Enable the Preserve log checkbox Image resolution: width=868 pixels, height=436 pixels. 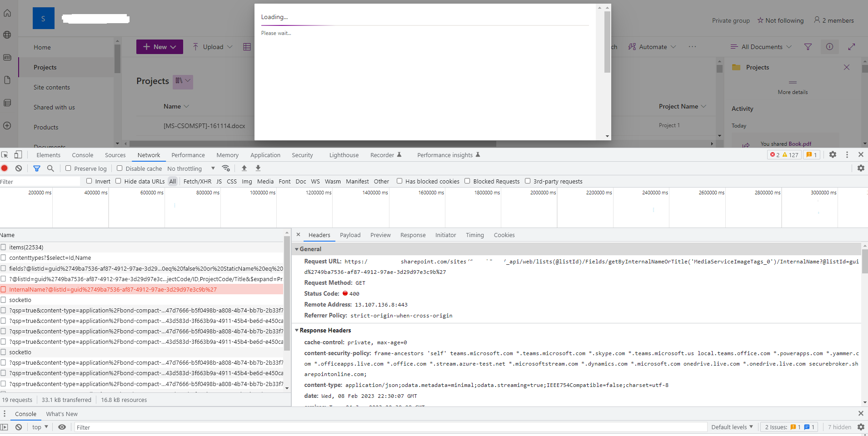[68, 168]
